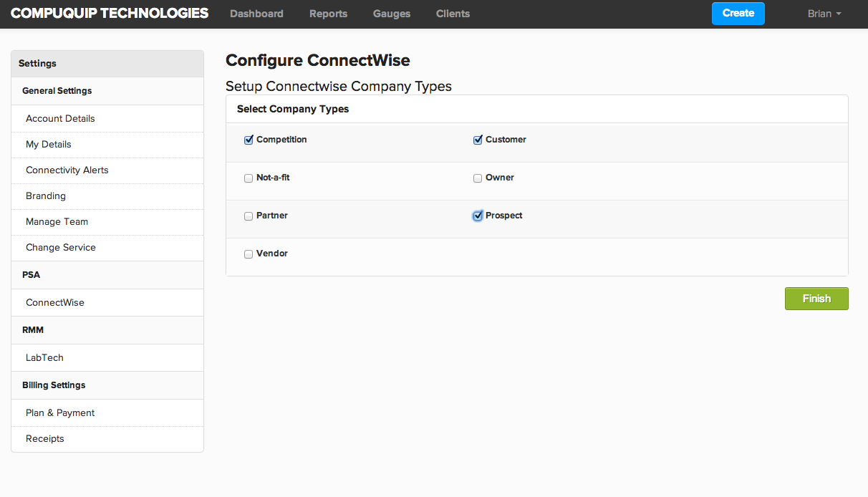Tick the Owner checkbox
This screenshot has height=497, width=868.
click(478, 178)
